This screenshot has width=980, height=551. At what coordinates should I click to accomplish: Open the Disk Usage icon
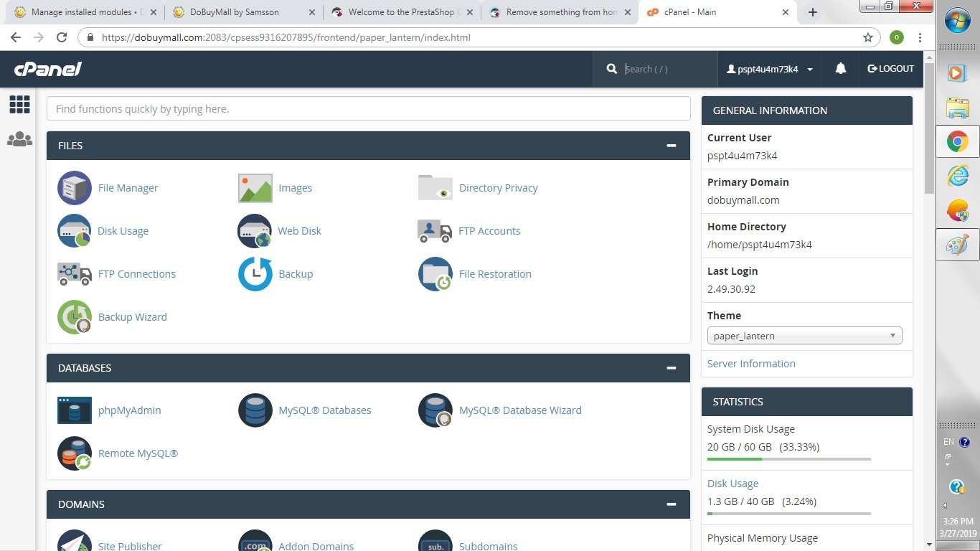coord(75,231)
